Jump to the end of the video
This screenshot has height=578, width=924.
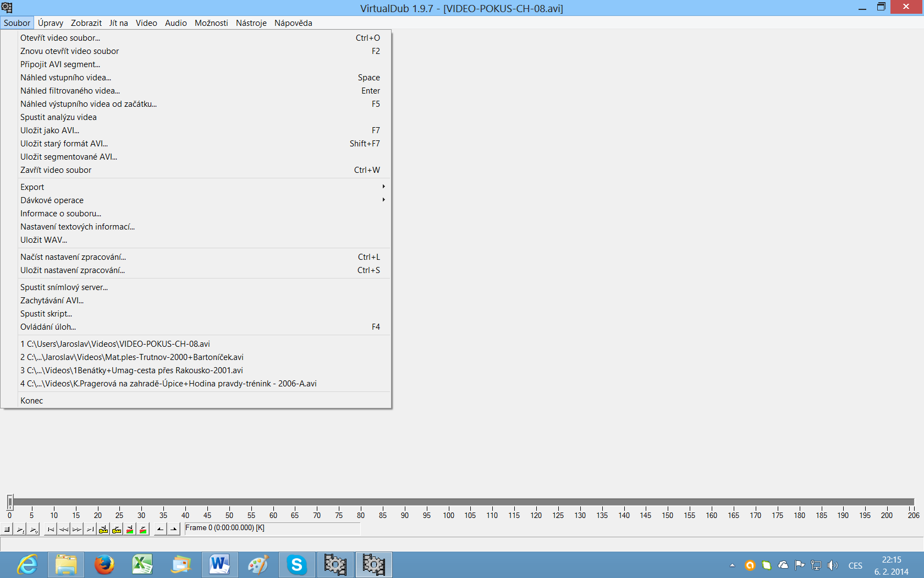coord(90,530)
